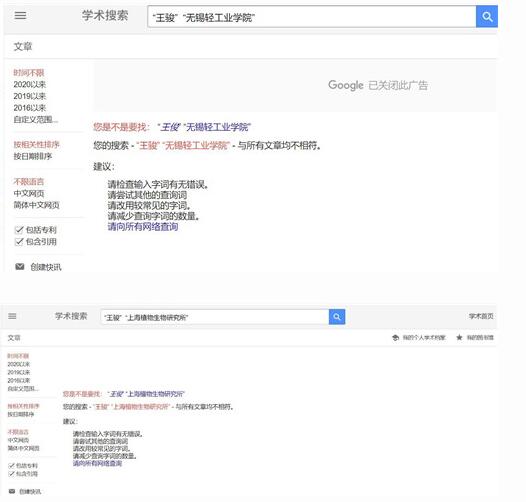Toggle 包括专利 checkbox in lower sidebar
This screenshot has height=502, width=526.
(x=11, y=466)
